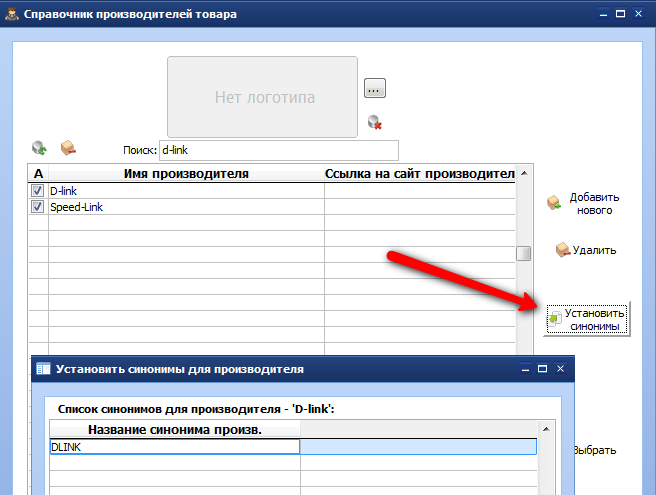Open the logo browse button with three dots
The height and width of the screenshot is (495, 656).
point(375,88)
